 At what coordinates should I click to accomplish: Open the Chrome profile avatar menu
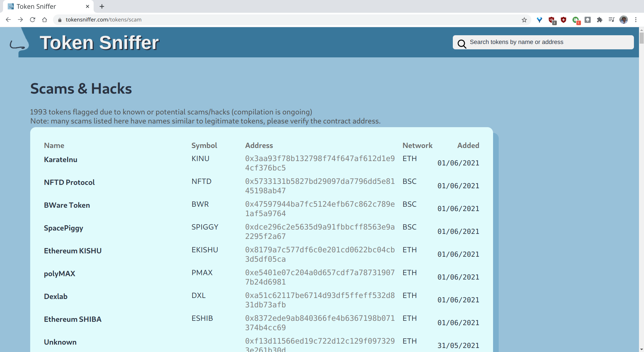pyautogui.click(x=624, y=20)
